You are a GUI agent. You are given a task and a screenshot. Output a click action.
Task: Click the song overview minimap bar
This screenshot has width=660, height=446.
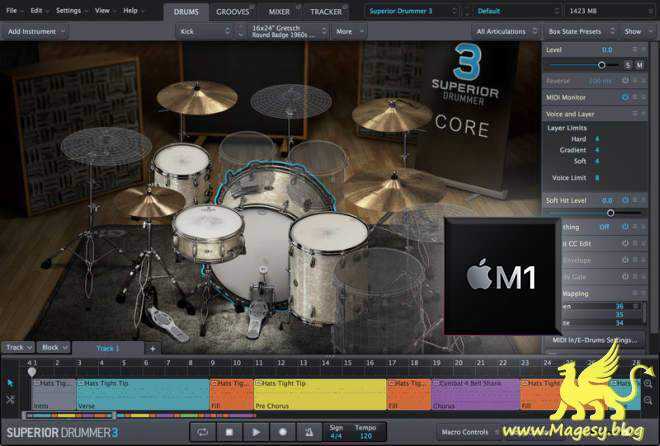[x=139, y=416]
